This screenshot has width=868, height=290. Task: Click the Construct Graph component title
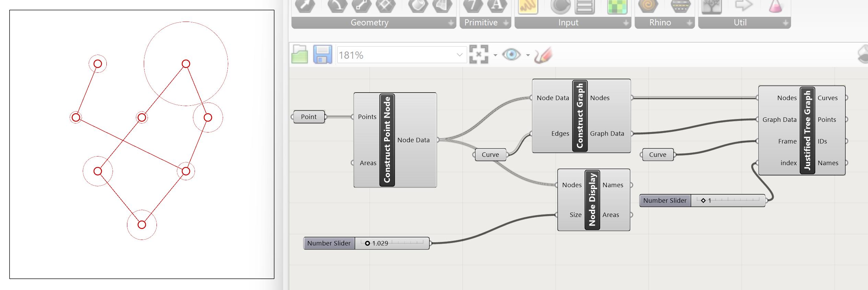(x=580, y=116)
